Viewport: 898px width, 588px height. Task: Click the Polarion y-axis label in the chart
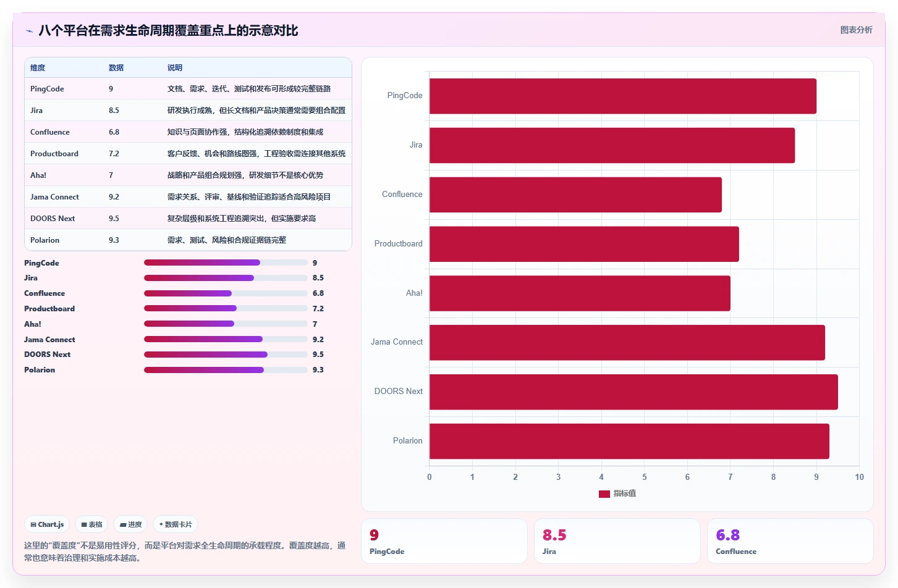click(408, 441)
